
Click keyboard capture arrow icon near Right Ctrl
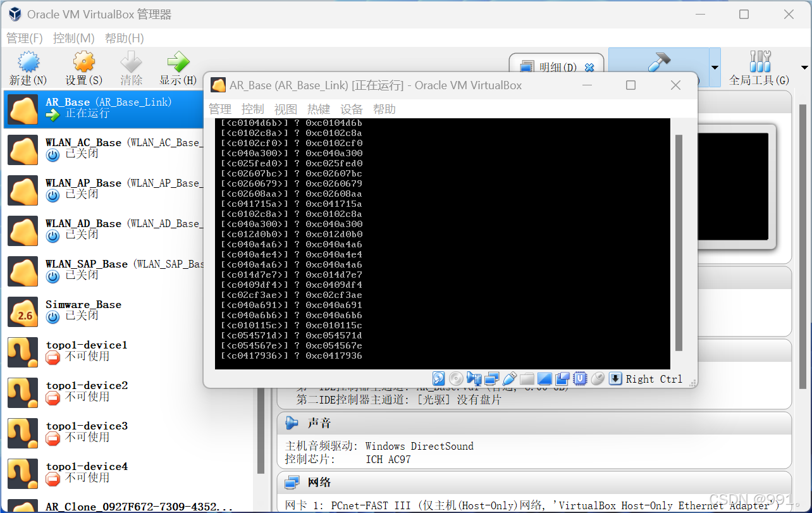point(615,379)
